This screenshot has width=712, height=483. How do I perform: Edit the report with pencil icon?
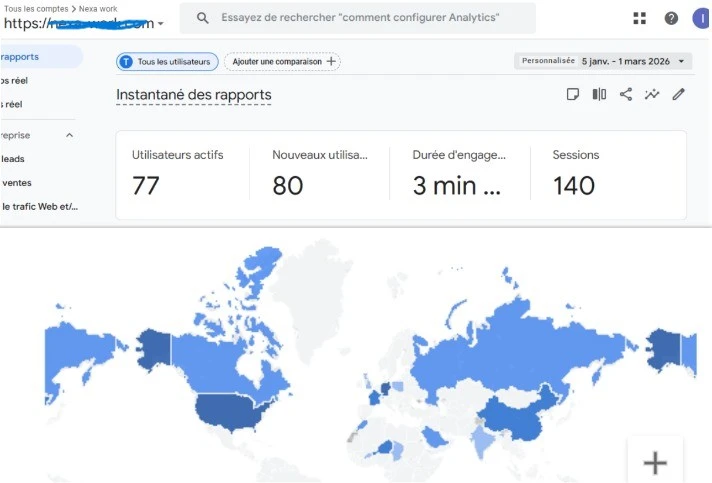678,94
